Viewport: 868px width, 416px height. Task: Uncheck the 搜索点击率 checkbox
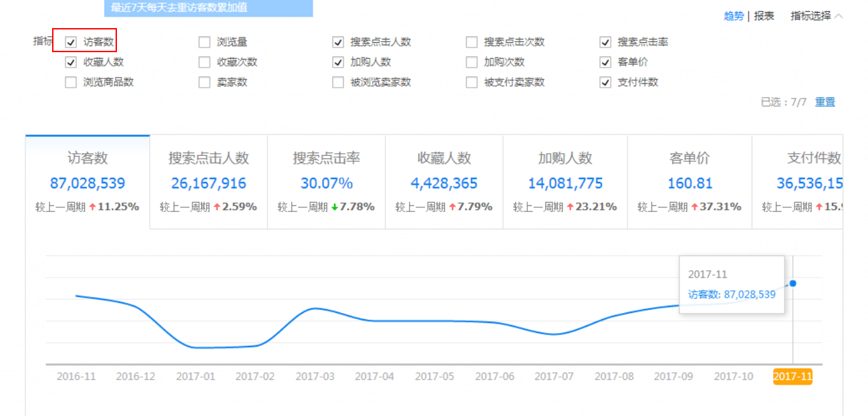click(605, 42)
